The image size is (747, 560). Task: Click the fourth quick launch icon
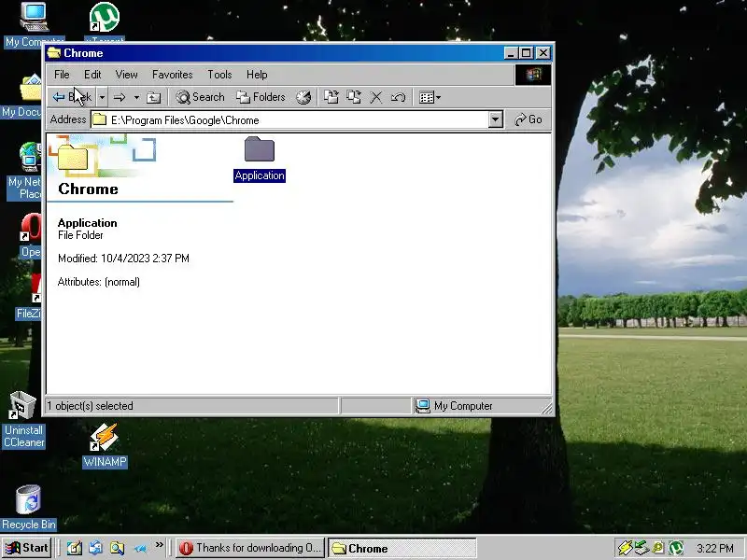[139, 548]
